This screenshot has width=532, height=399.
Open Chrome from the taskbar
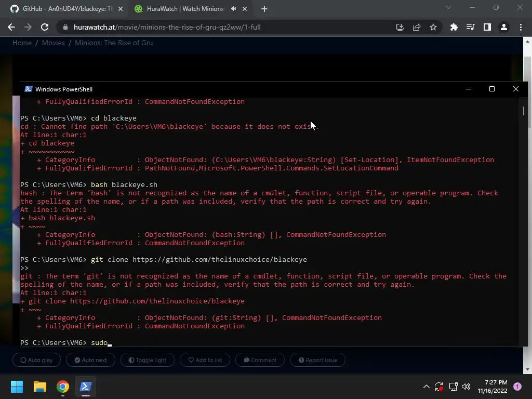click(63, 387)
